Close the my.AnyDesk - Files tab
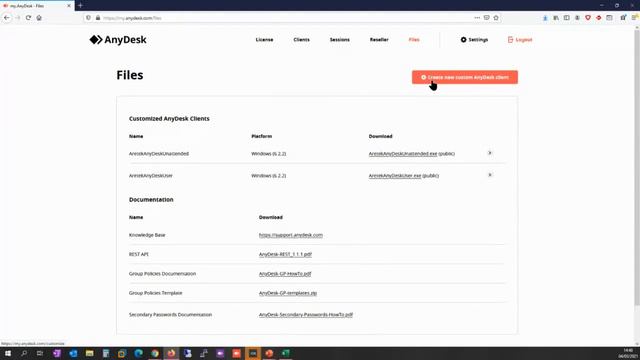 [x=69, y=6]
